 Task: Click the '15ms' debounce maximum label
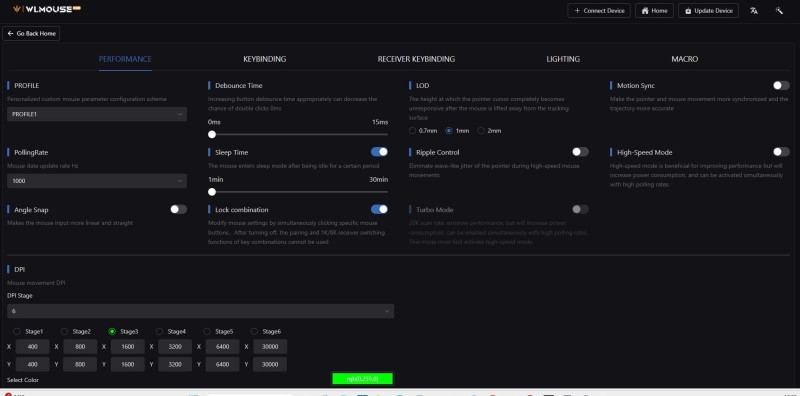click(380, 122)
